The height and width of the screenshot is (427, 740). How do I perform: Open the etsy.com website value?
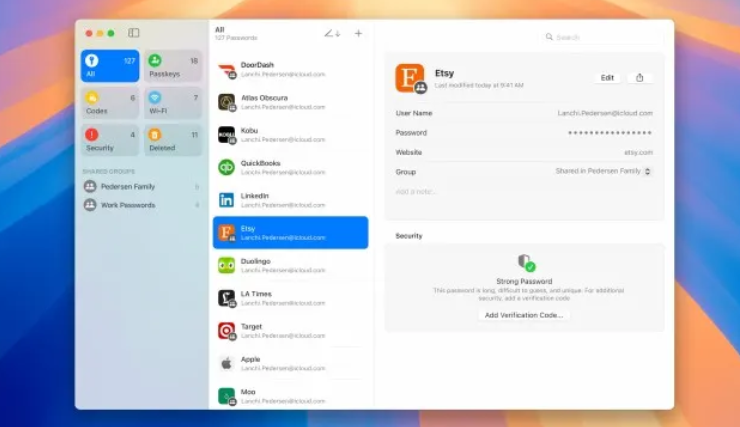tap(639, 152)
